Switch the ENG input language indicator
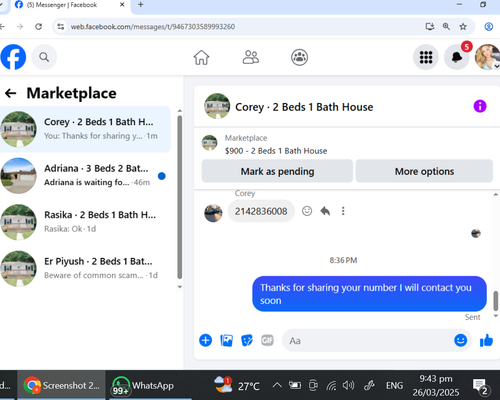This screenshot has height=400, width=500. pos(394,386)
